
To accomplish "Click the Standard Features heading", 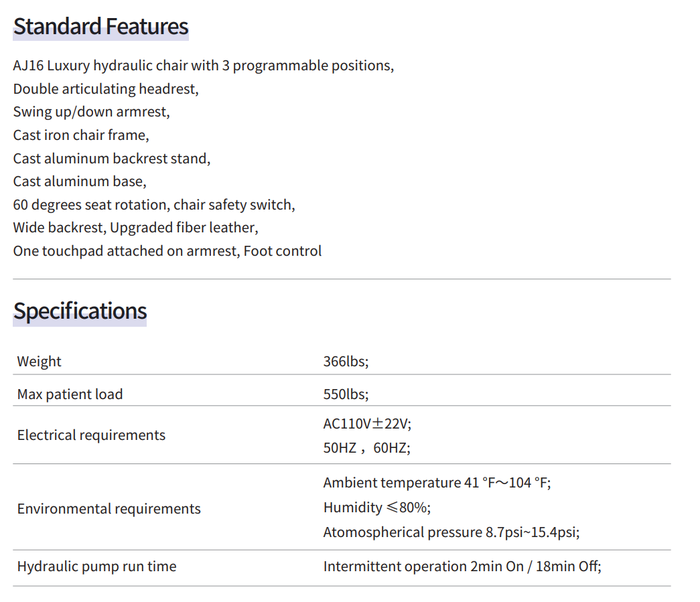I will [x=100, y=27].
